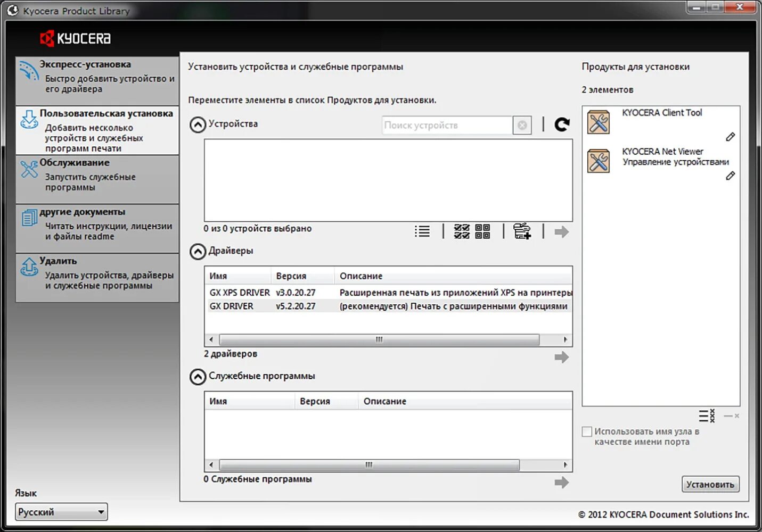Open Обслуживание maintenance section
Screen dimensions: 762x532
(97, 179)
